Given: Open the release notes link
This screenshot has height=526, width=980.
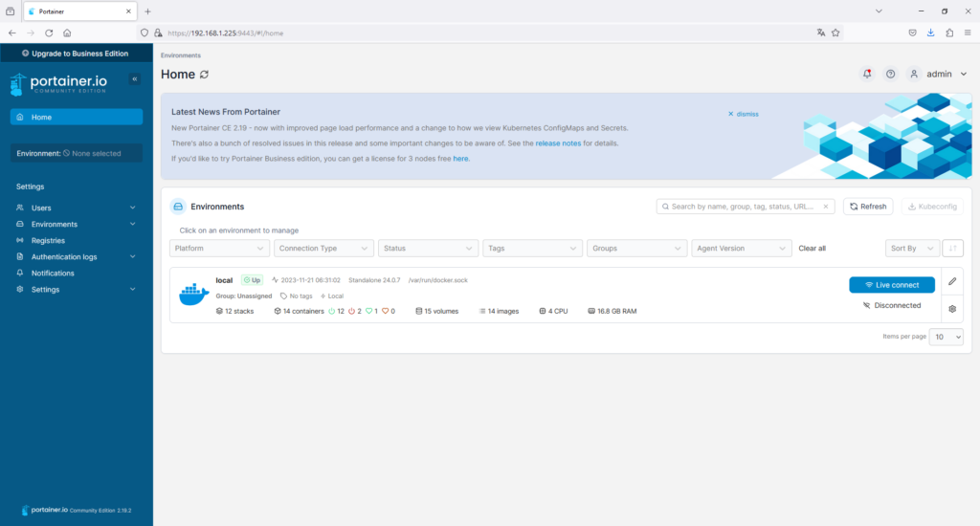Looking at the screenshot, I should click(x=558, y=143).
